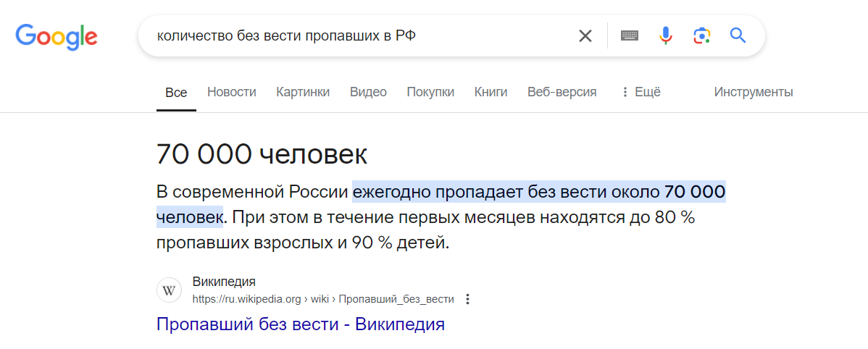Switch to Веб-версия tab
The height and width of the screenshot is (349, 868).
(x=562, y=92)
